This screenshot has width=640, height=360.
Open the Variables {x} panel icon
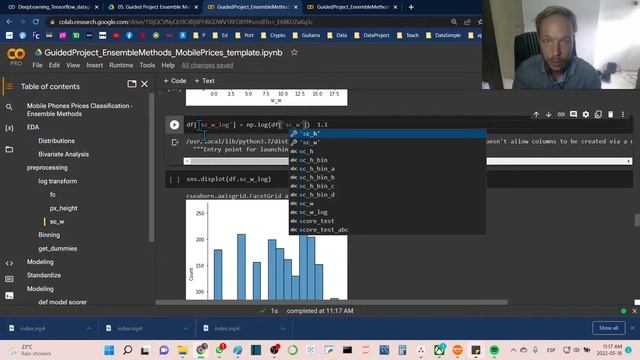(9, 128)
